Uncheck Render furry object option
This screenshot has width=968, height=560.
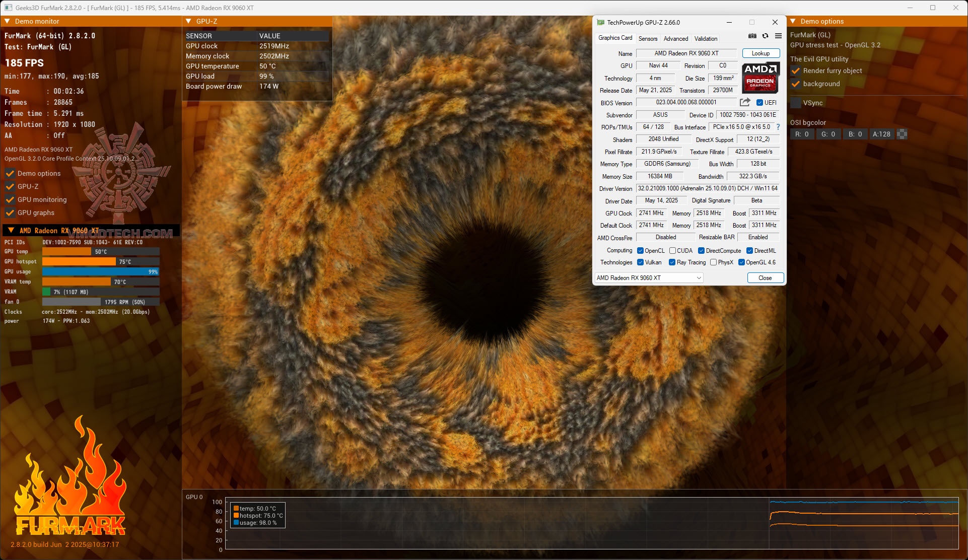(796, 71)
